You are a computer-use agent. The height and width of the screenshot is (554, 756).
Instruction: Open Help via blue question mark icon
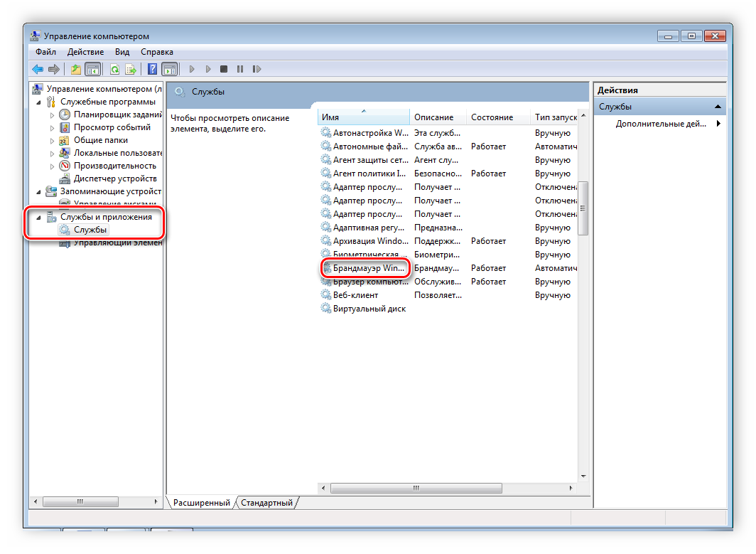[152, 69]
